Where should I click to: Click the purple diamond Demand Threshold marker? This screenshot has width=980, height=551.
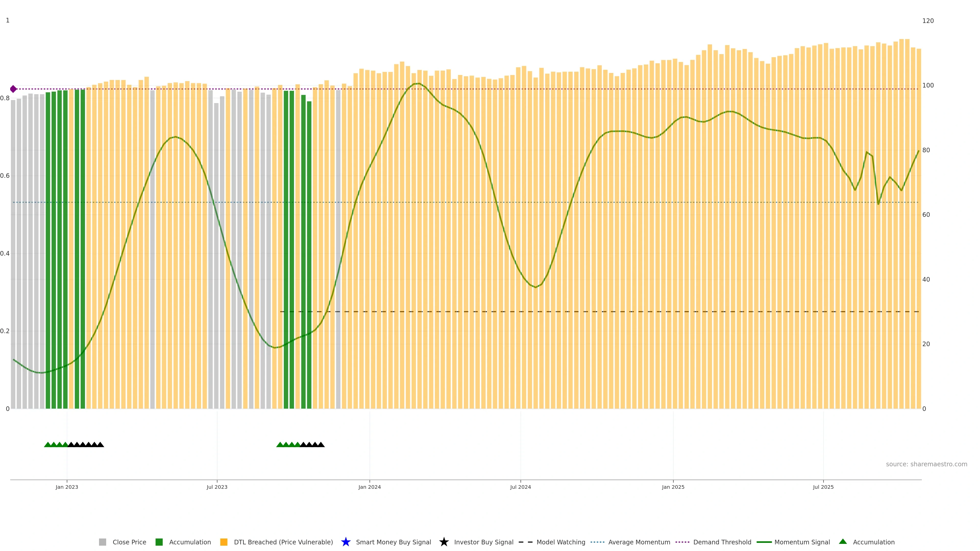tap(13, 89)
